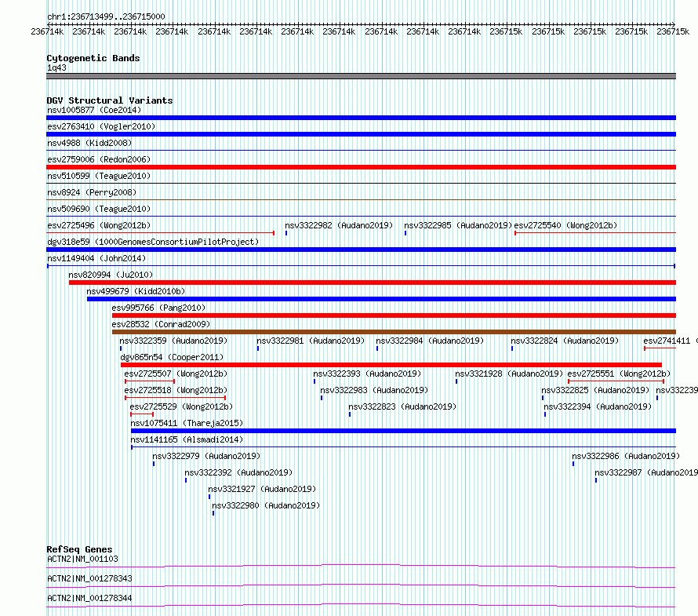Select nsv3322982 (Audano2019) variant label
The height and width of the screenshot is (616, 698).
click(339, 225)
